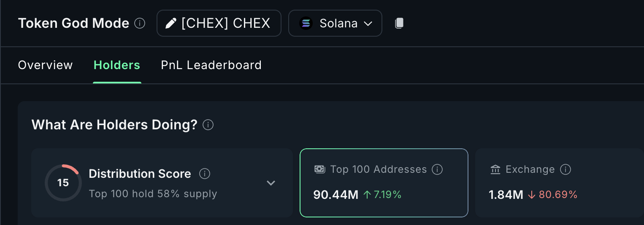Click the copy clipboard icon after Solana
Screen dimensions: 644x225
tap(399, 23)
